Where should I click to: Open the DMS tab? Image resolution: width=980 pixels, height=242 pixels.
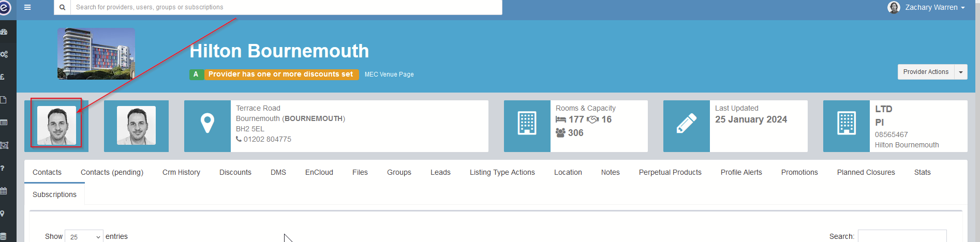click(x=278, y=172)
